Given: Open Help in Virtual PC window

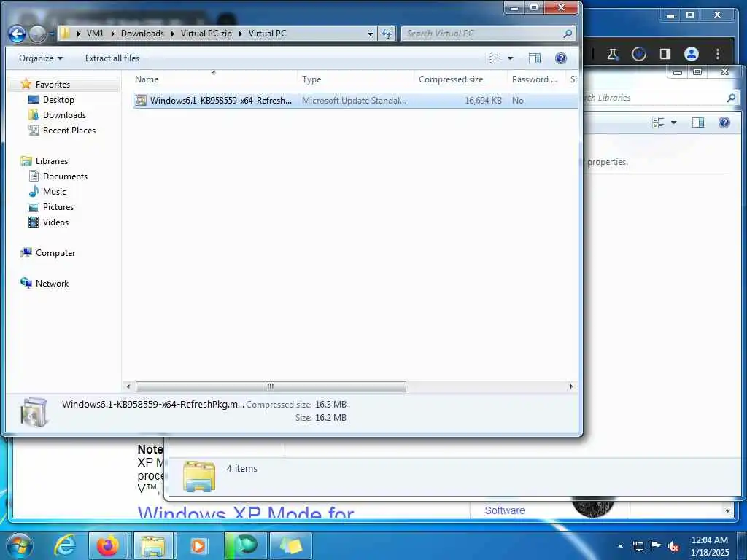Looking at the screenshot, I should tap(561, 58).
